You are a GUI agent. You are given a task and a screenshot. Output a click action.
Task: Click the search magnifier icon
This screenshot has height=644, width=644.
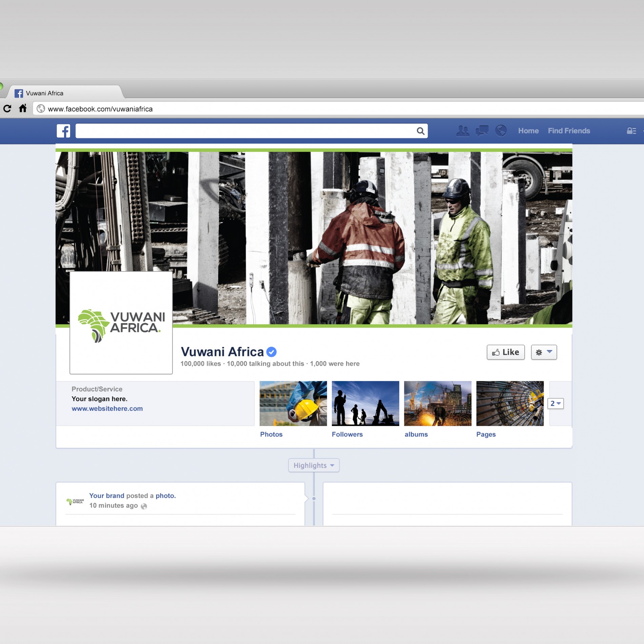(420, 131)
